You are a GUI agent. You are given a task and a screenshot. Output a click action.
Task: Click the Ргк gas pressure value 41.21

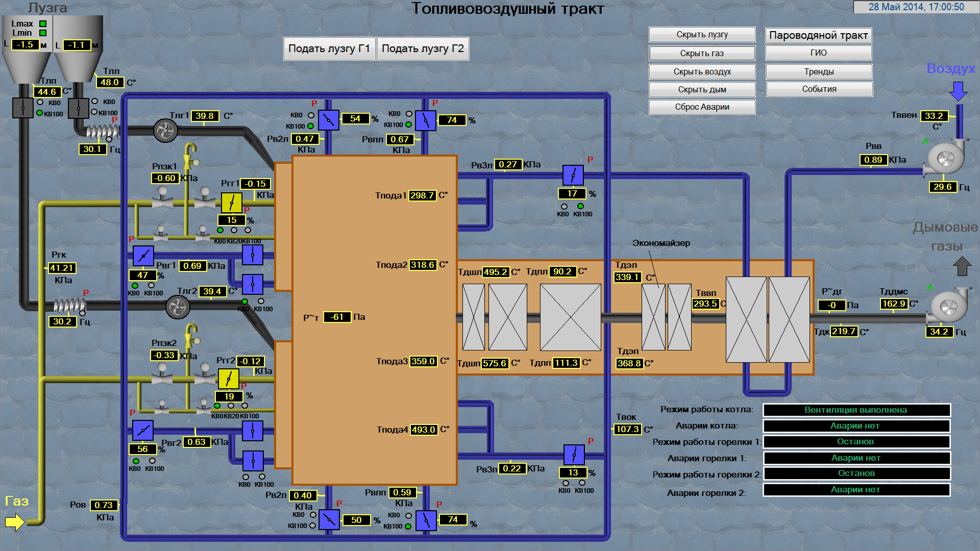[x=62, y=268]
